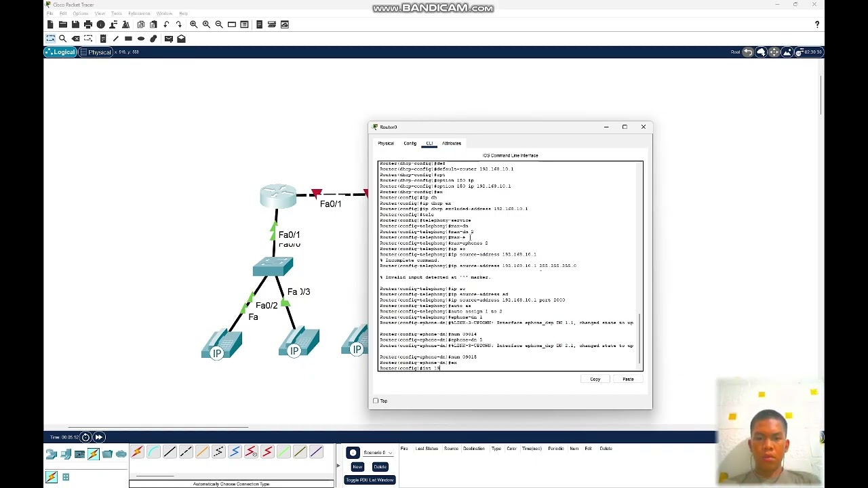Pick the dashed cross-over cable
The width and height of the screenshot is (868, 488).
[x=186, y=452]
